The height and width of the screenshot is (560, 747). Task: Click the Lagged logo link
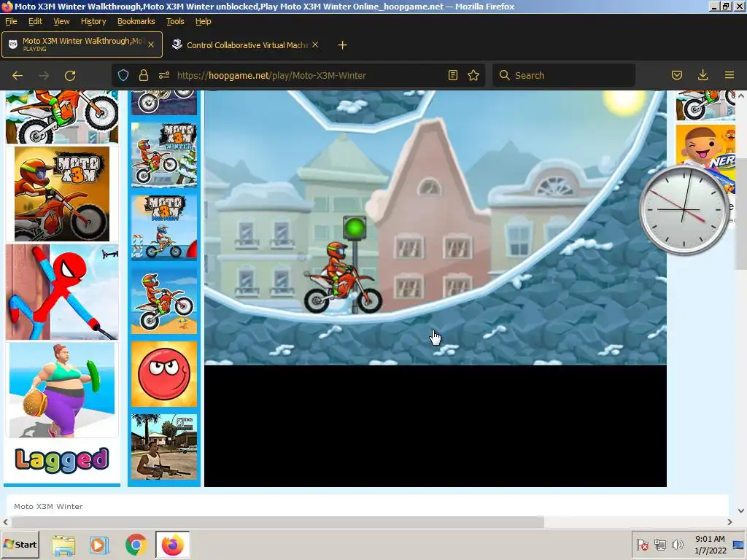tap(62, 460)
